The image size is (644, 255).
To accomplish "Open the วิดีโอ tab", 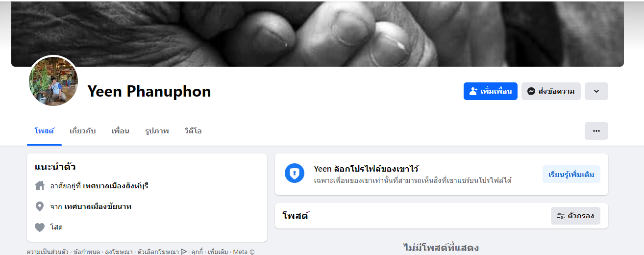I will pyautogui.click(x=193, y=131).
